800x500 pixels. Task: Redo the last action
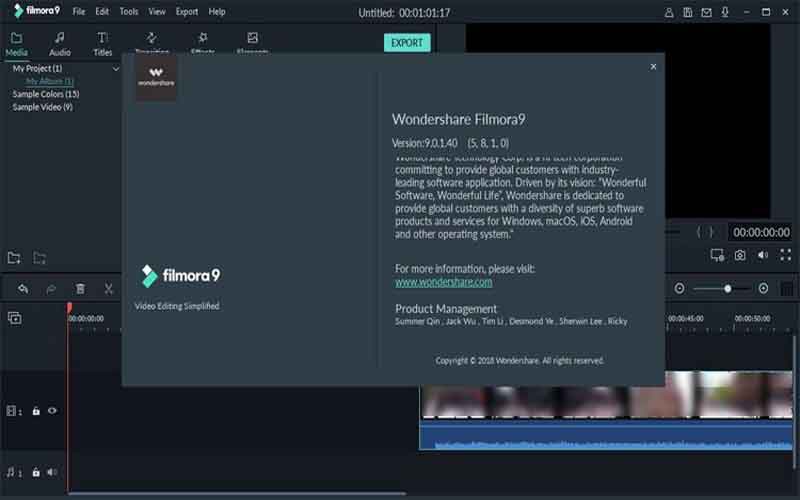(51, 289)
